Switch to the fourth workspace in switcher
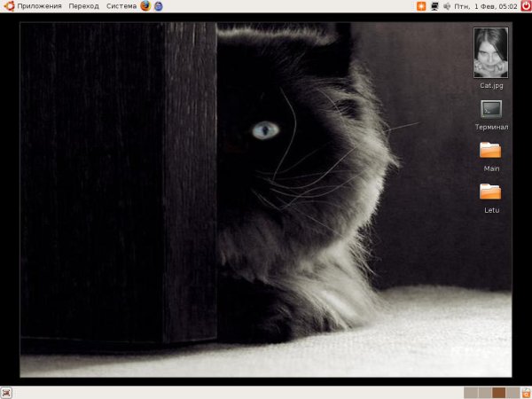The width and height of the screenshot is (532, 399). point(513,393)
